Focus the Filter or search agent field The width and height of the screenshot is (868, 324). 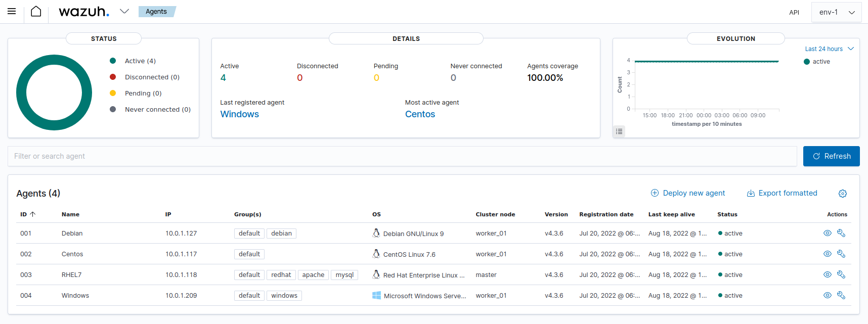click(x=402, y=156)
